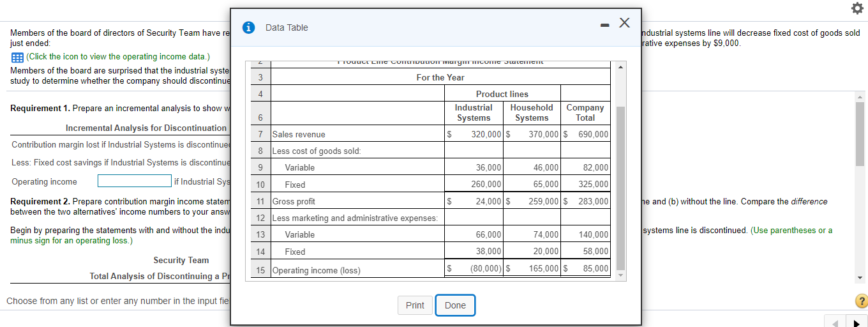
Task: Click variable cost total 82,000
Action: click(595, 168)
